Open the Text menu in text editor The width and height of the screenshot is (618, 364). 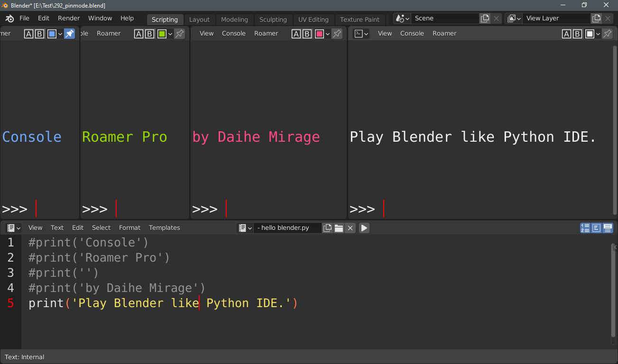57,228
